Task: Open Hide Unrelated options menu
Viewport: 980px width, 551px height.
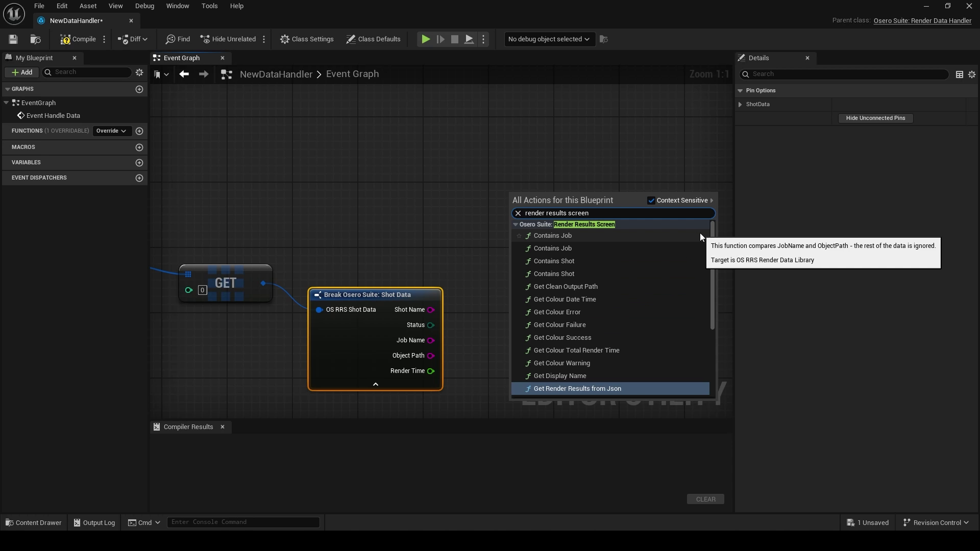Action: (264, 39)
